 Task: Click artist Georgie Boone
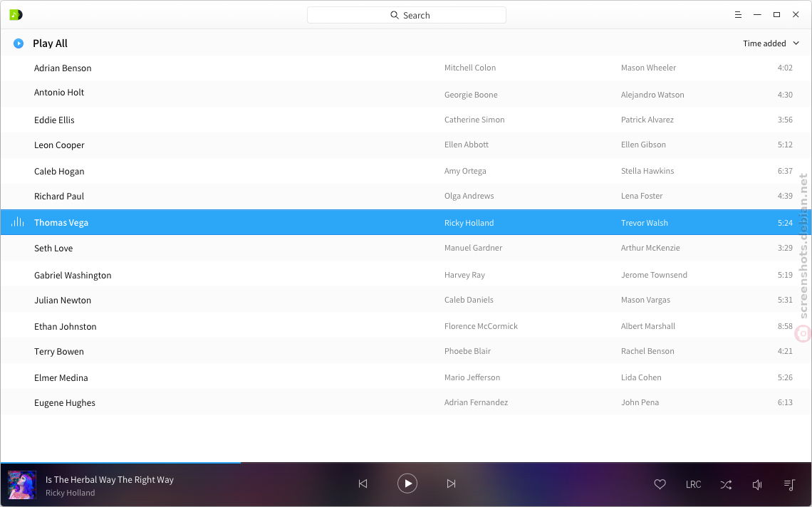pos(471,95)
